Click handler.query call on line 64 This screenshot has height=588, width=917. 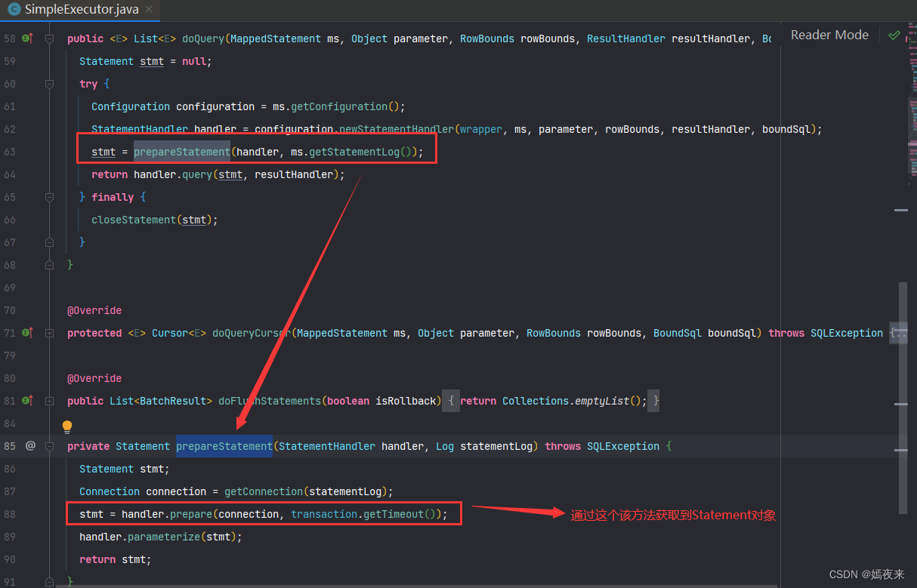173,174
